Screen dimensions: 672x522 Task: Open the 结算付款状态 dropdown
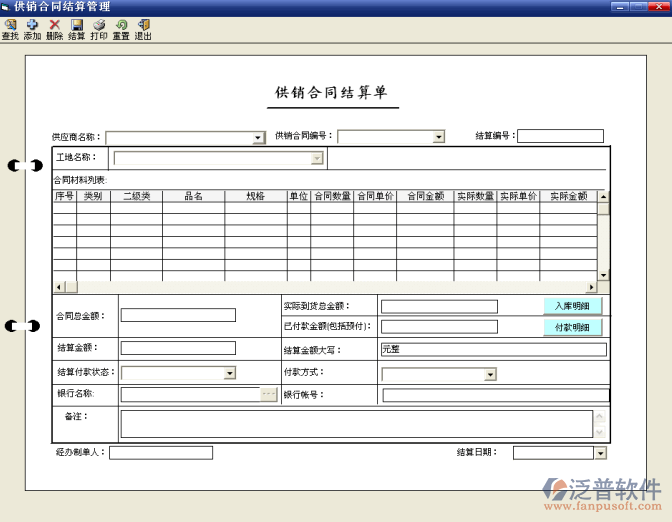tap(229, 373)
